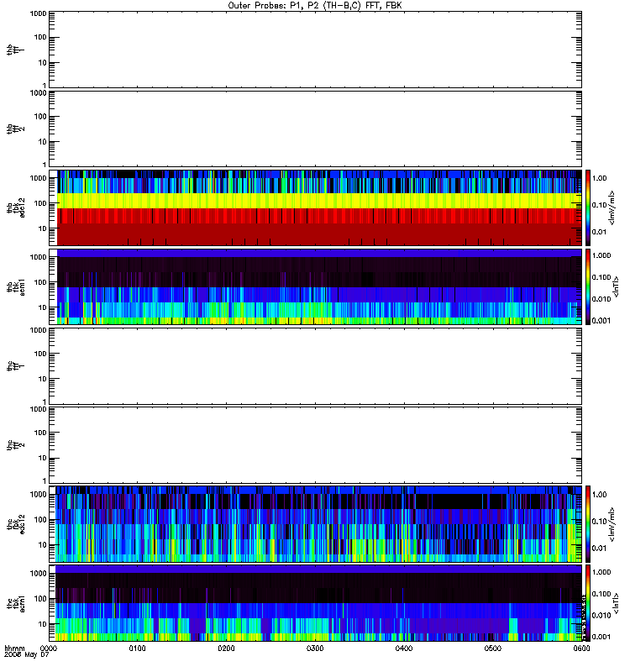Click the <|mV/m|> unit label beside thb edc12 color bar
Image resolution: width=630 pixels, height=672 pixels.
click(612, 207)
